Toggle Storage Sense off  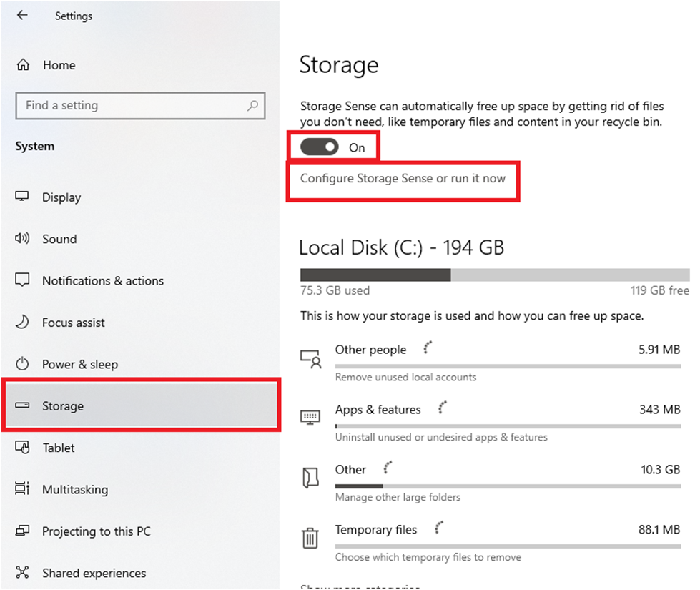pos(319,147)
